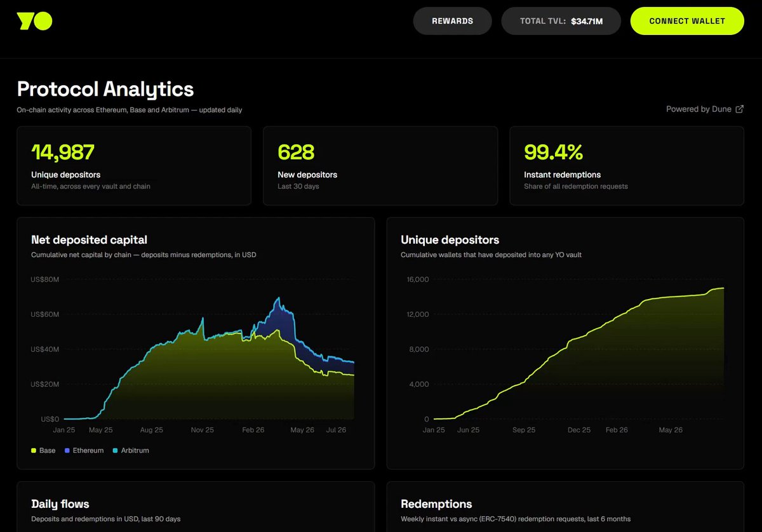Click the YO logo icon
762x532 pixels.
pyautogui.click(x=35, y=21)
